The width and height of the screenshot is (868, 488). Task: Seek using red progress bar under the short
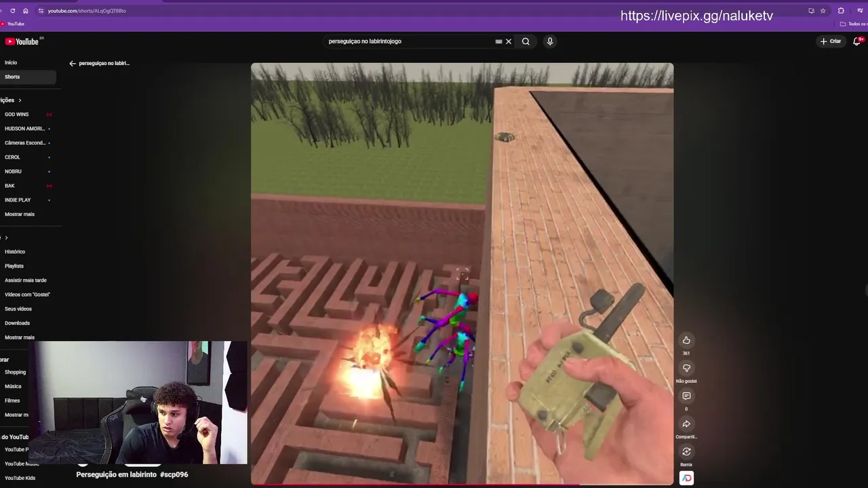click(x=462, y=485)
